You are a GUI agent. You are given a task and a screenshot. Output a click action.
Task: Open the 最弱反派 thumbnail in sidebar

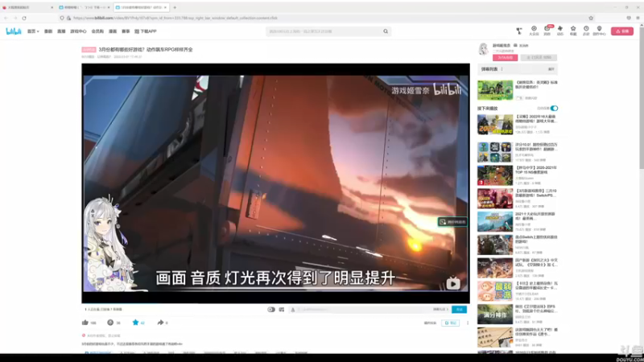coord(495,291)
